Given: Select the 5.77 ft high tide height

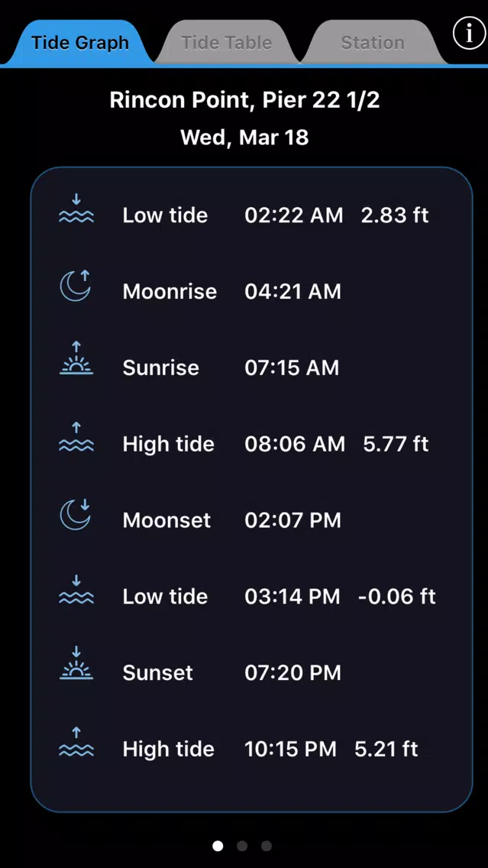Looking at the screenshot, I should click(x=396, y=444).
